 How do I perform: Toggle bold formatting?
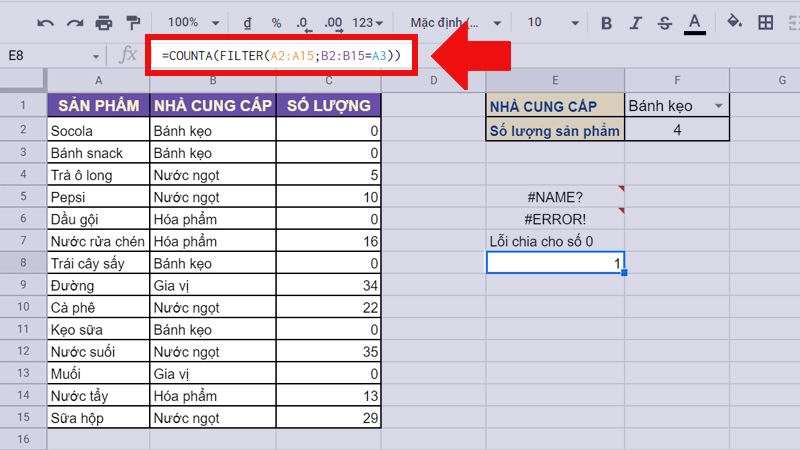pyautogui.click(x=606, y=22)
